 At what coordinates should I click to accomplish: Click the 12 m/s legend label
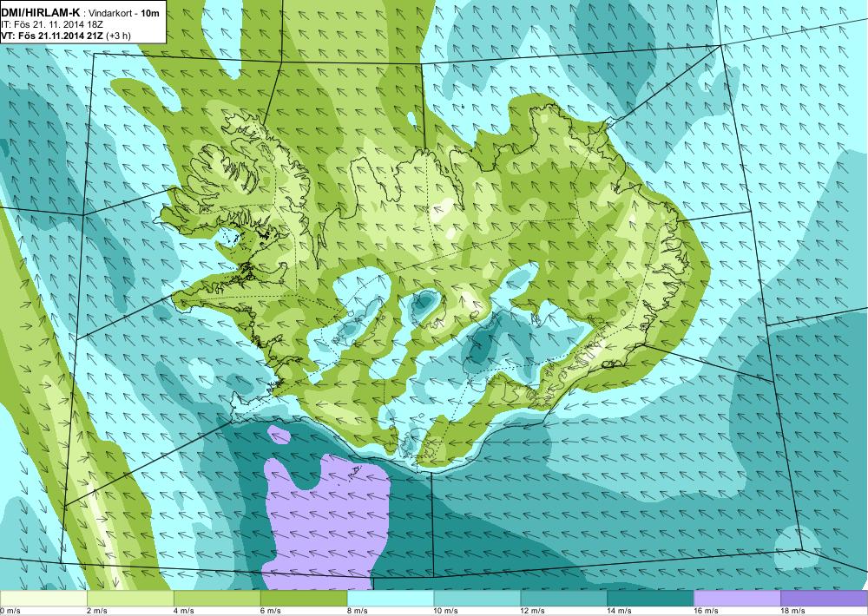533,611
